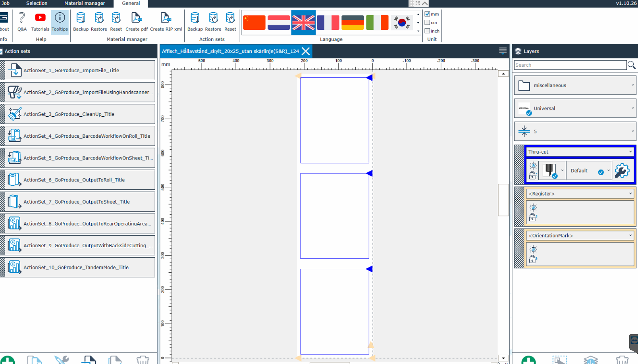Open the document hamburger menu
638x364 pixels.
pyautogui.click(x=503, y=51)
